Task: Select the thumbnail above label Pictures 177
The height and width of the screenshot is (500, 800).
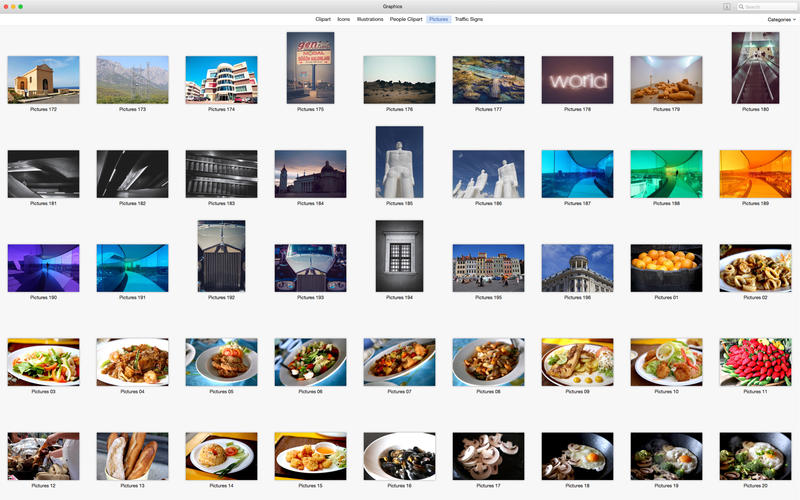Action: (488, 80)
